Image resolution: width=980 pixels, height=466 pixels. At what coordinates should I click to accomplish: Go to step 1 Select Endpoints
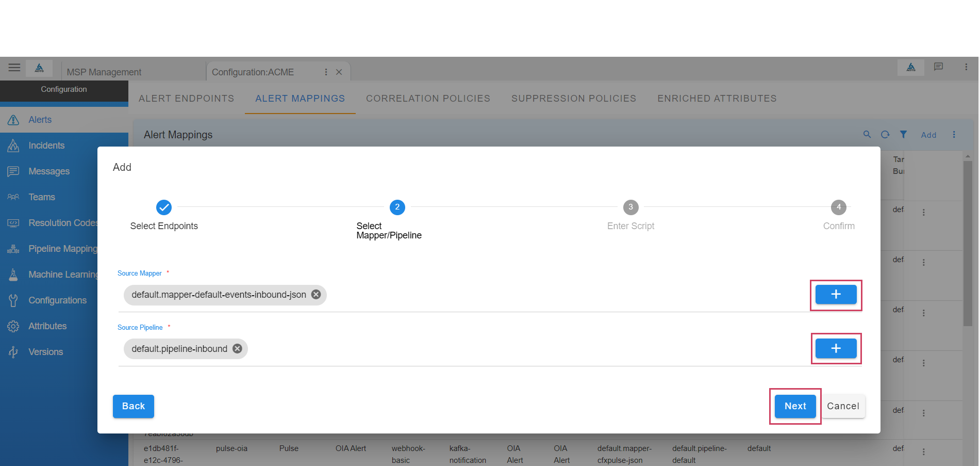(x=164, y=207)
